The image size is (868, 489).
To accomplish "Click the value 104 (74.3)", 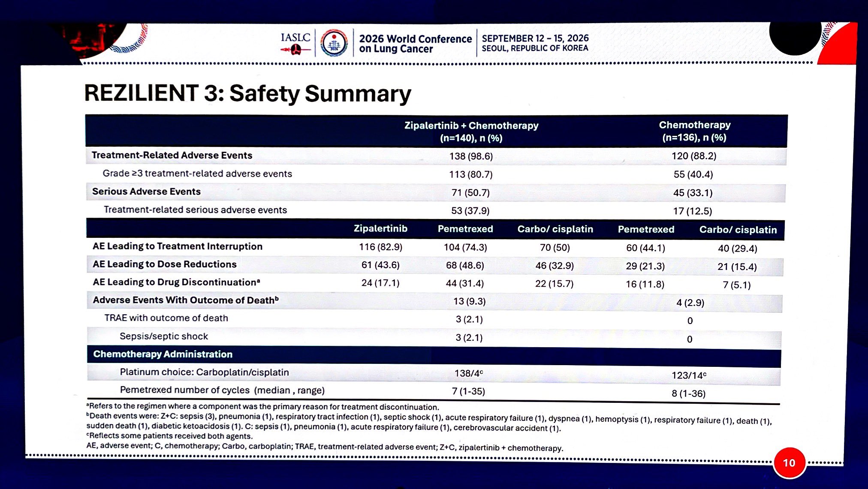I will tap(465, 247).
